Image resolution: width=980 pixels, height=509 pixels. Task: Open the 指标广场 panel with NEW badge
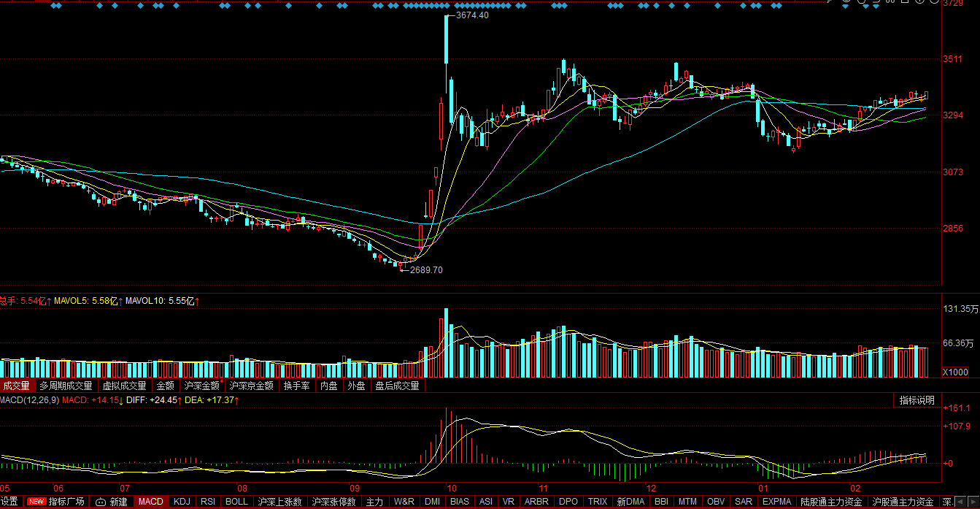pyautogui.click(x=57, y=502)
